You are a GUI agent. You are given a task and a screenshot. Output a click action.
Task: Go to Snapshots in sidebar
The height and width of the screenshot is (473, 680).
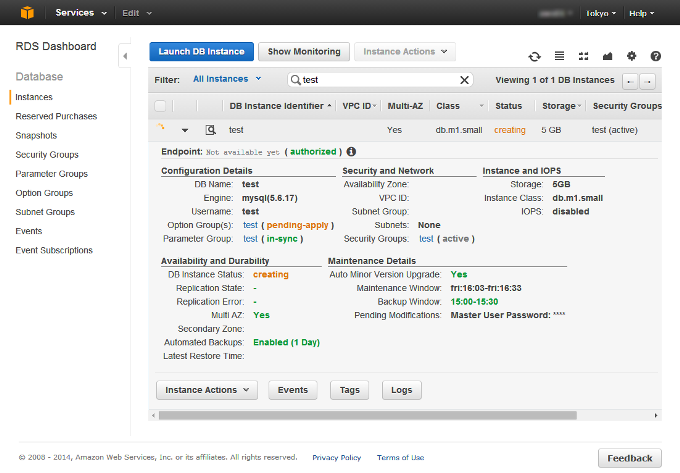tap(36, 135)
